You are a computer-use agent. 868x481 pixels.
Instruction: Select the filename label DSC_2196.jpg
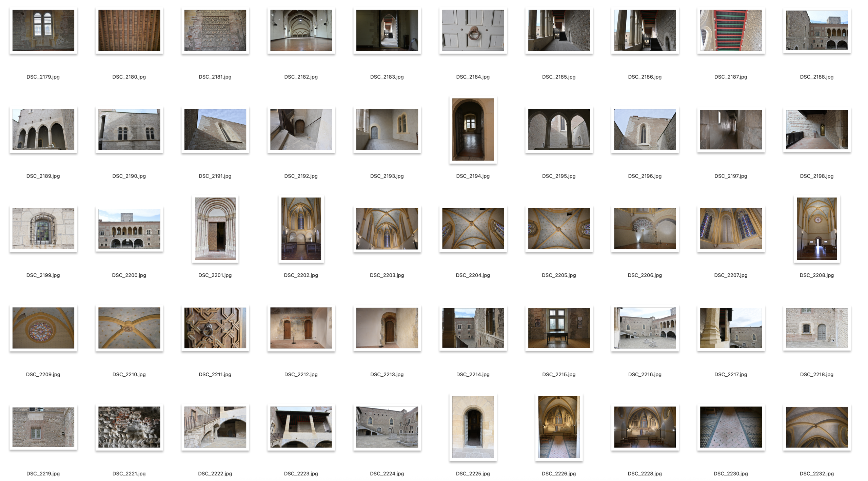(645, 176)
